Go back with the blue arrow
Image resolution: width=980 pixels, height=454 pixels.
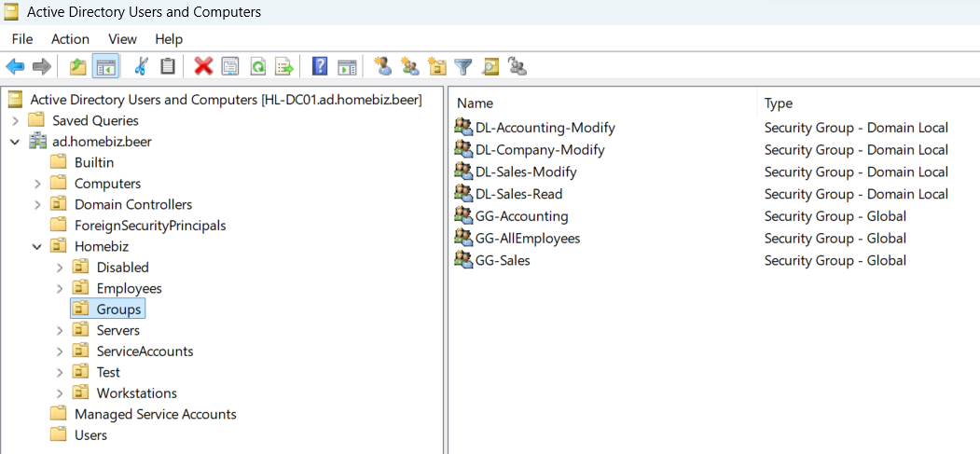click(15, 65)
